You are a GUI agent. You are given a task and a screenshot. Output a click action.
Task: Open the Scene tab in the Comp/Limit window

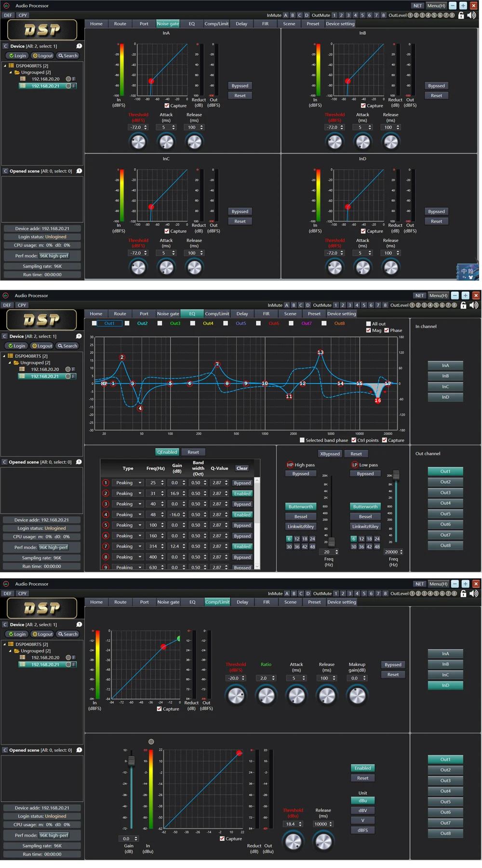pos(290,602)
